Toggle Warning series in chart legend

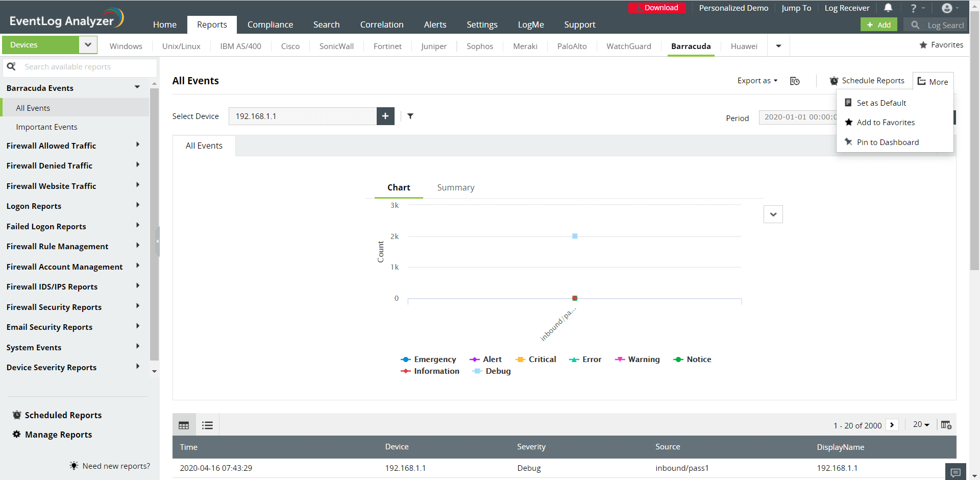point(638,359)
